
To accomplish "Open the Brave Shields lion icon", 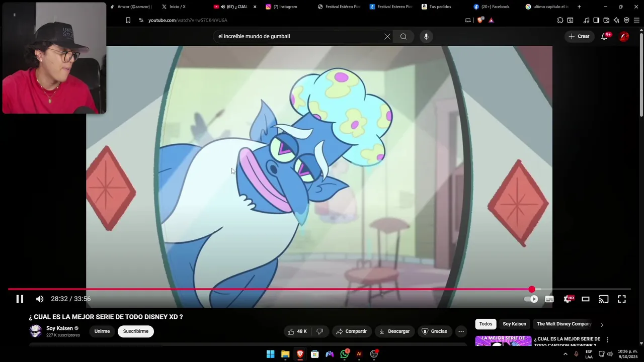I will pos(480,20).
